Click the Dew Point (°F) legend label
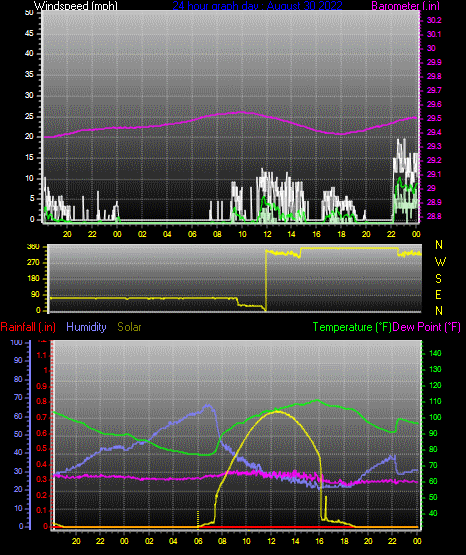This screenshot has width=466, height=555. click(427, 327)
